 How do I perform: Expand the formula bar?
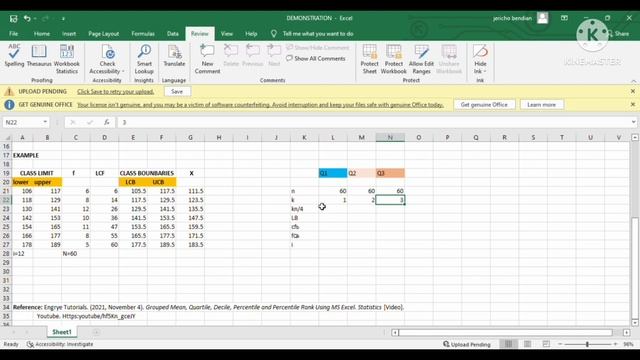tap(633, 122)
